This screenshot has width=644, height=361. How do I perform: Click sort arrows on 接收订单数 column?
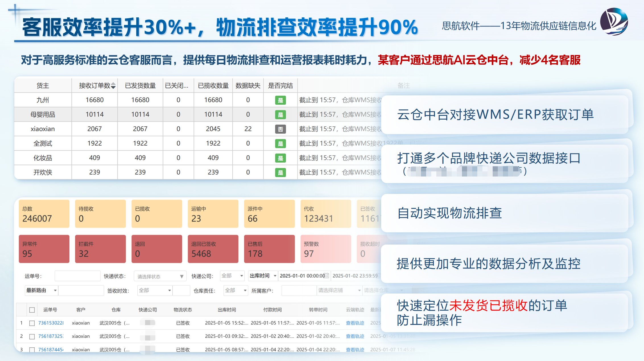[x=113, y=86]
